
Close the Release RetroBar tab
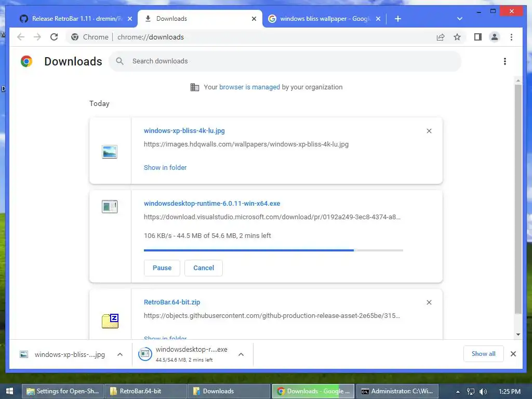[130, 19]
